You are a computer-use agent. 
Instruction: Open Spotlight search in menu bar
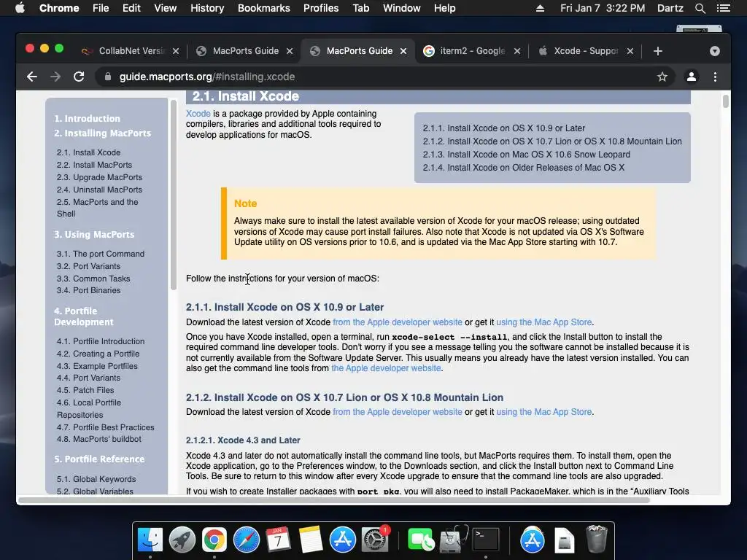(700, 8)
